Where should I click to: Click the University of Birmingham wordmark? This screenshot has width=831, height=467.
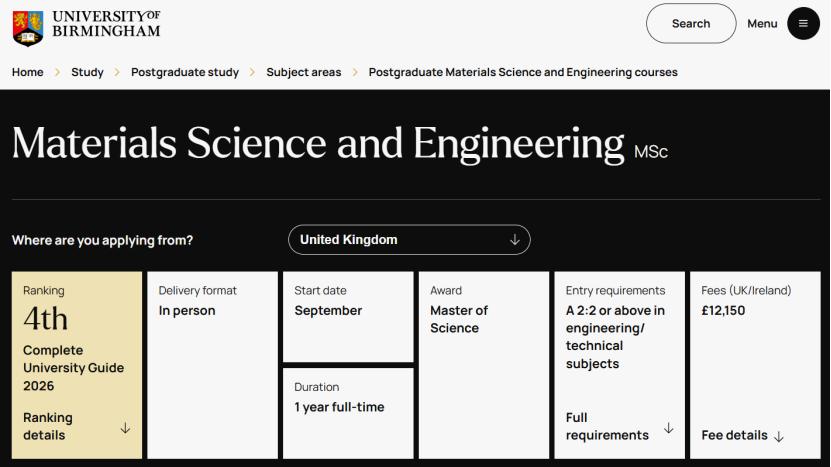click(x=106, y=24)
